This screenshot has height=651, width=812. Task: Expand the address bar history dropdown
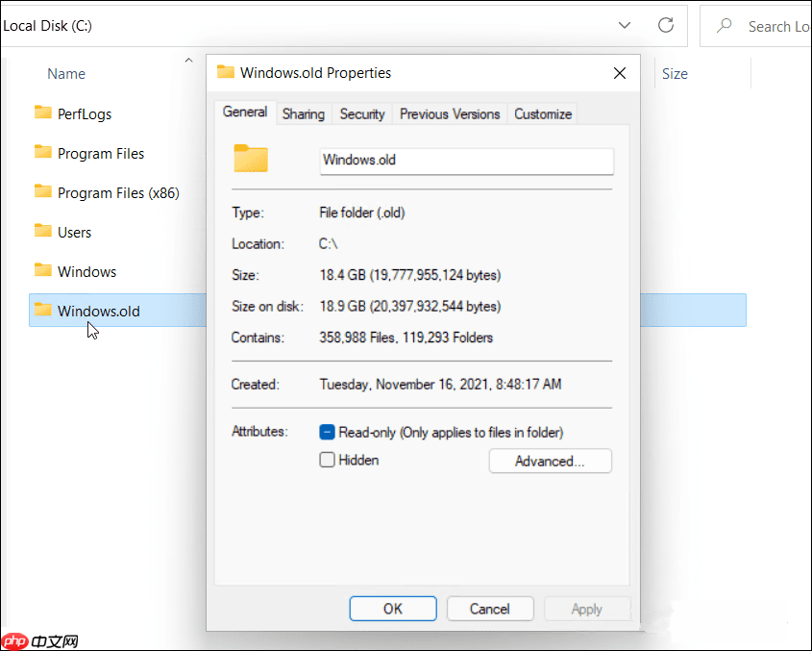coord(625,26)
